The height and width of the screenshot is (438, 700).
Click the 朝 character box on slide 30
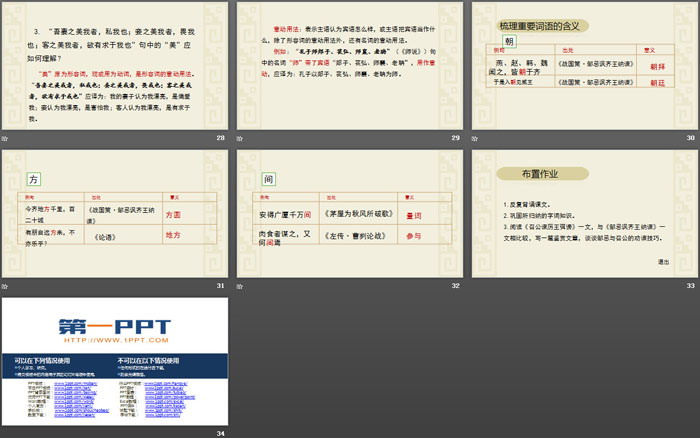(508, 43)
